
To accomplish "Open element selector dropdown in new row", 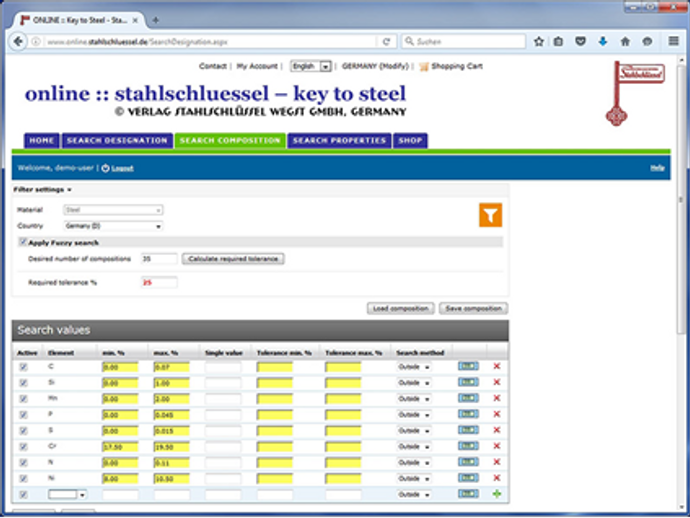I will [x=67, y=494].
